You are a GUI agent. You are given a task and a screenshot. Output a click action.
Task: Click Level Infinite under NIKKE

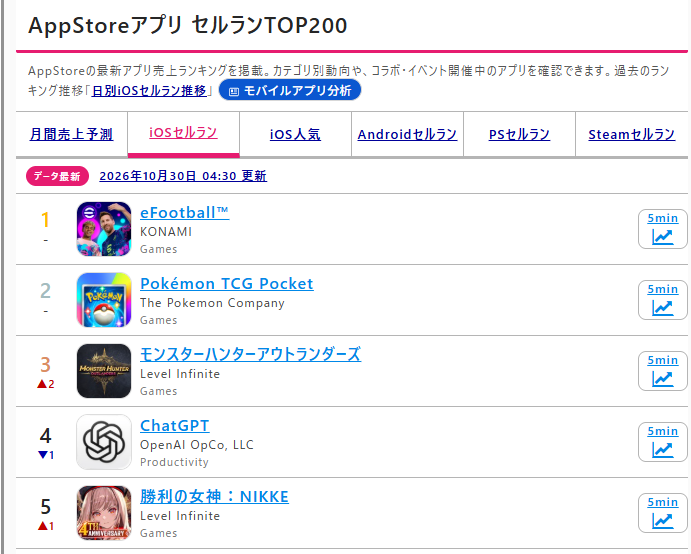(x=180, y=516)
